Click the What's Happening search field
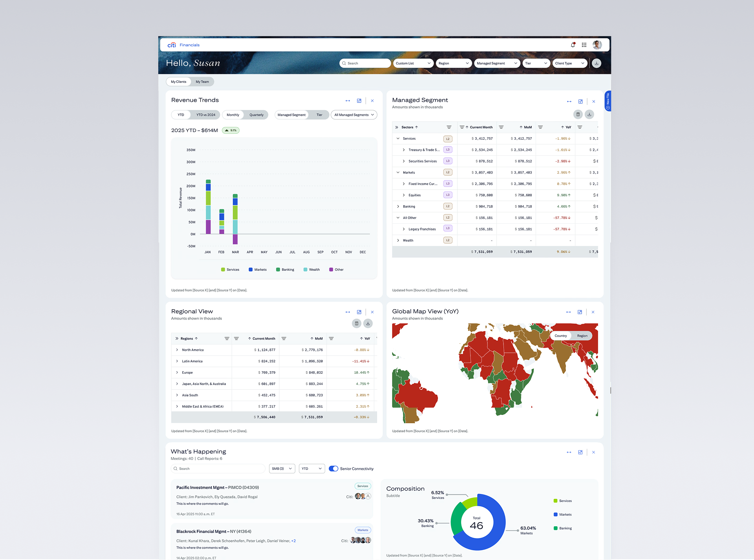Screen dimensions: 754x560 218,469
